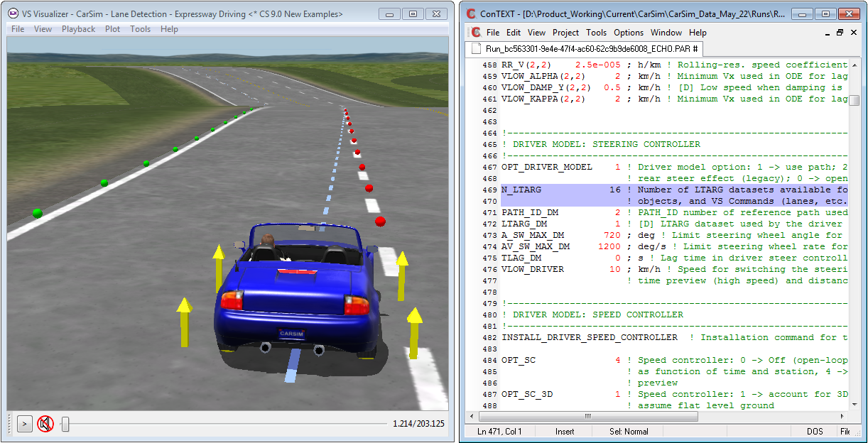
Task: Click the 'Sel: Normal' status bar field
Action: [629, 431]
